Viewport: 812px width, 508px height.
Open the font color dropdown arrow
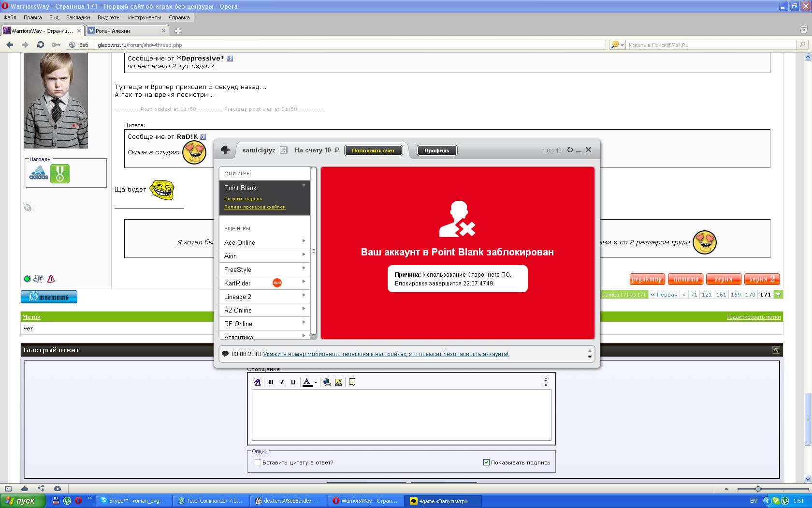click(x=316, y=382)
